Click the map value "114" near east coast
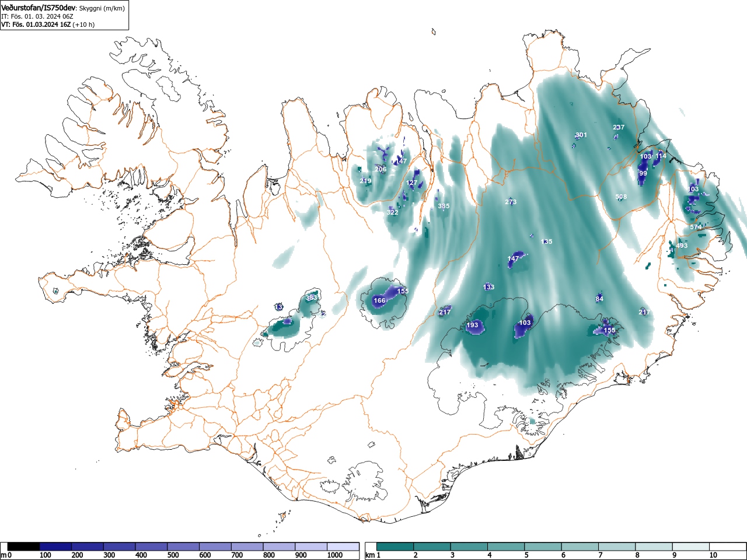747x560 pixels. [x=661, y=156]
